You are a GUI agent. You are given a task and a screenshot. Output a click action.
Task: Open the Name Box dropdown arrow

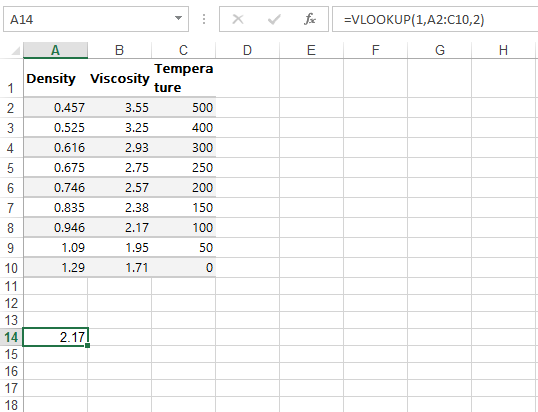[x=178, y=18]
